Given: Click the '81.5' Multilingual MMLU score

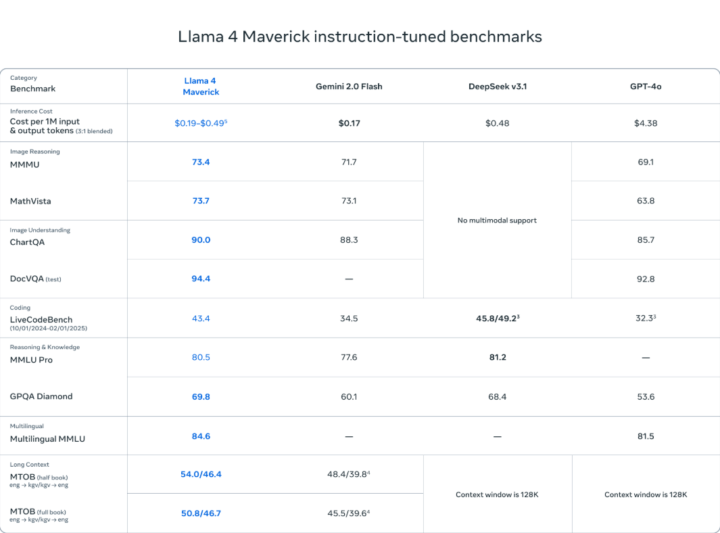Looking at the screenshot, I should pyautogui.click(x=646, y=436).
